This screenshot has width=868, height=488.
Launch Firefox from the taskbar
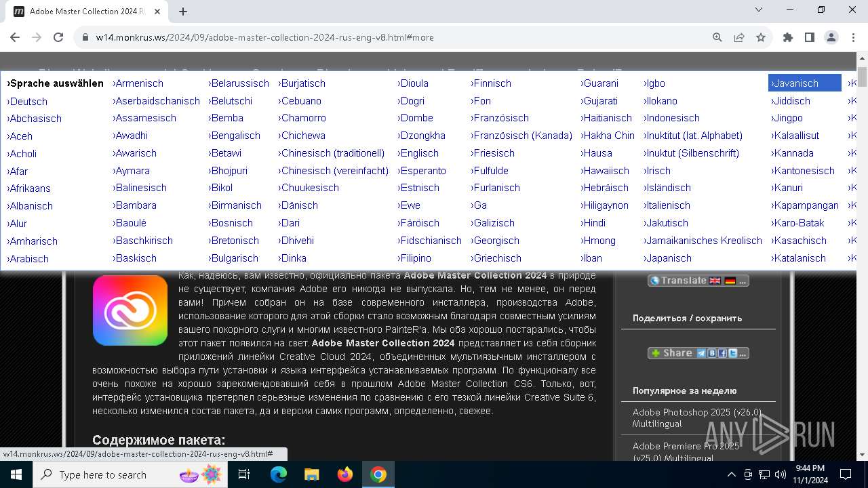[x=345, y=474]
